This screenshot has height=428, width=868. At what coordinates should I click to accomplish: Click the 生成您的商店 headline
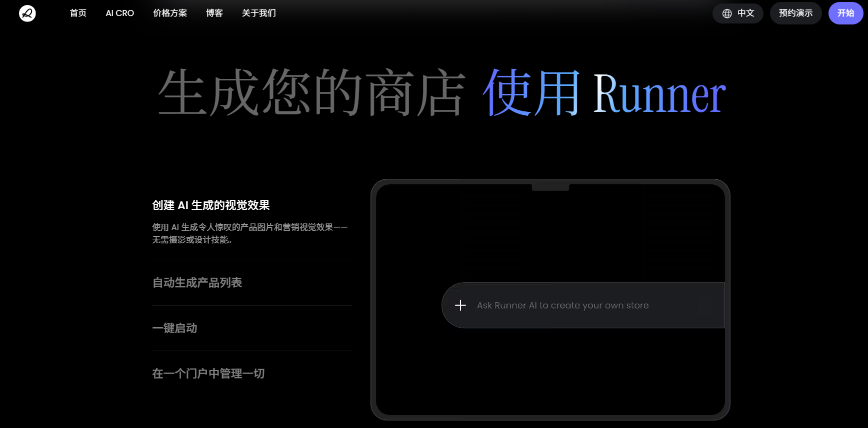point(311,93)
